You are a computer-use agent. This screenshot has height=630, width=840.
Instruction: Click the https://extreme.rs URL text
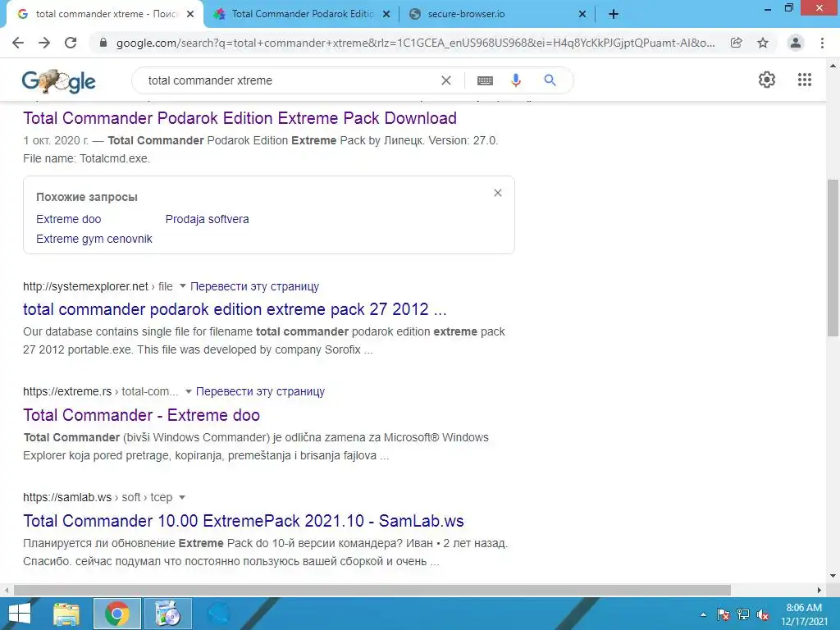click(x=67, y=391)
